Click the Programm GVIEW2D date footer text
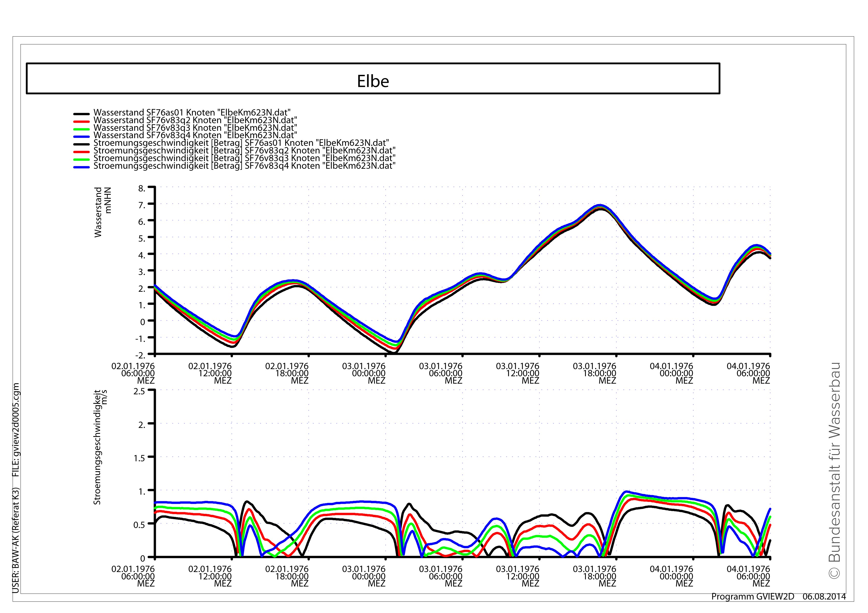The image size is (868, 613). point(778,596)
